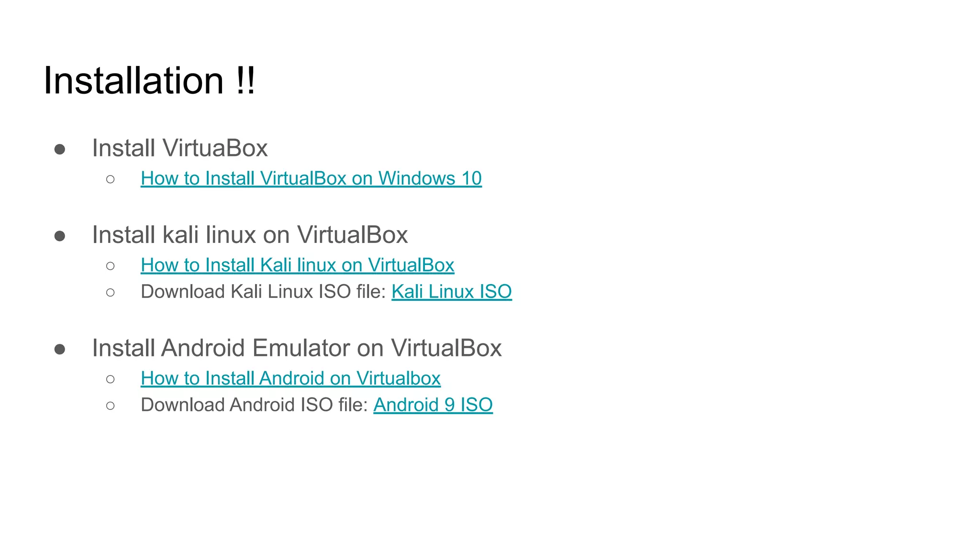Follow the Kali Linux ISO download link
Image resolution: width=980 pixels, height=551 pixels.
tap(452, 291)
